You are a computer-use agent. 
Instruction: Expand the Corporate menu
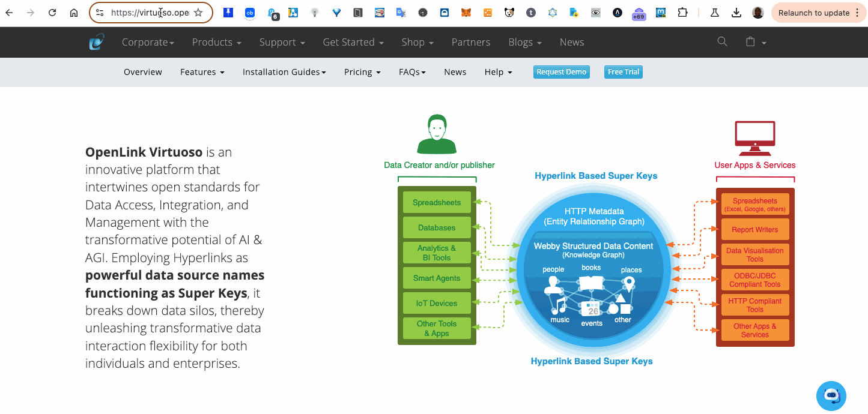click(148, 42)
